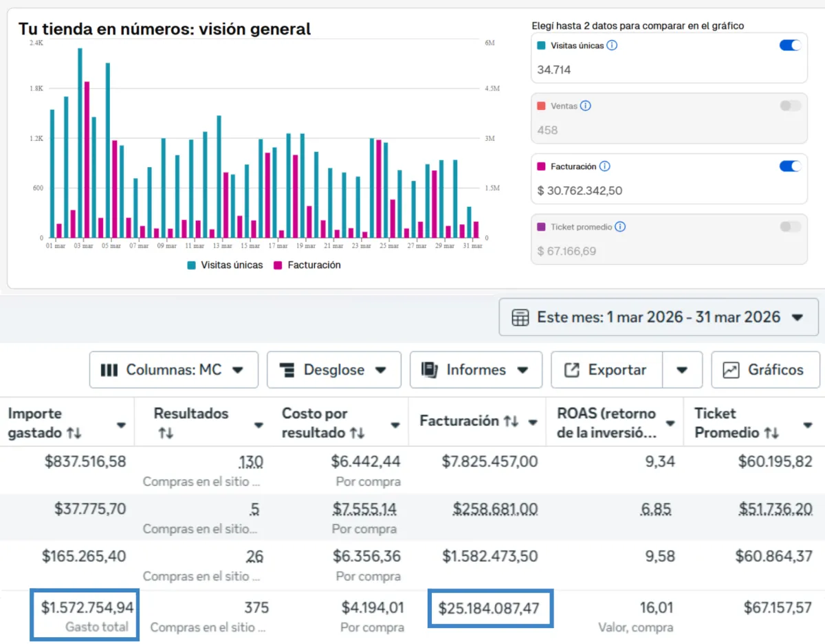
Task: Sort by Importe gastado arrows icon
Action: [x=74, y=433]
